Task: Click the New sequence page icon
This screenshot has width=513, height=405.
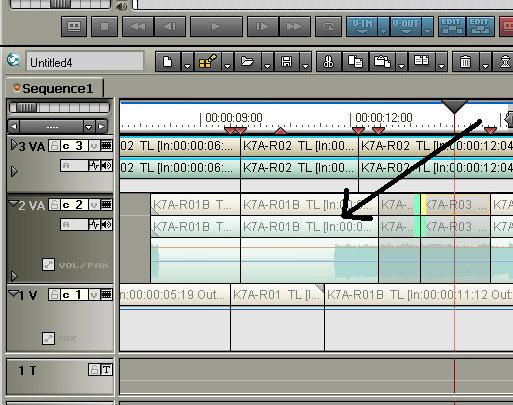Action: 168,62
